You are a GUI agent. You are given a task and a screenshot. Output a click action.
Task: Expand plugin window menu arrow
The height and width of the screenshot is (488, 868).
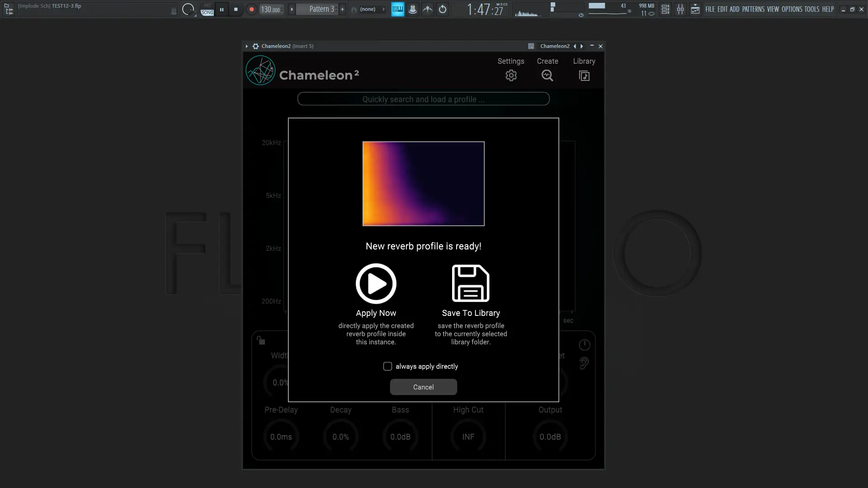click(247, 46)
